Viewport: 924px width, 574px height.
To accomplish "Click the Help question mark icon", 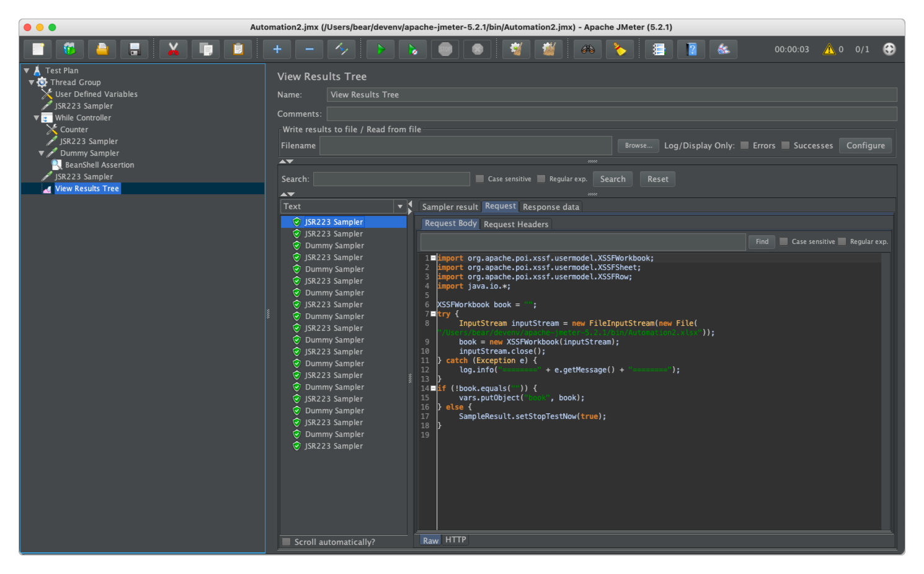I will [x=691, y=49].
